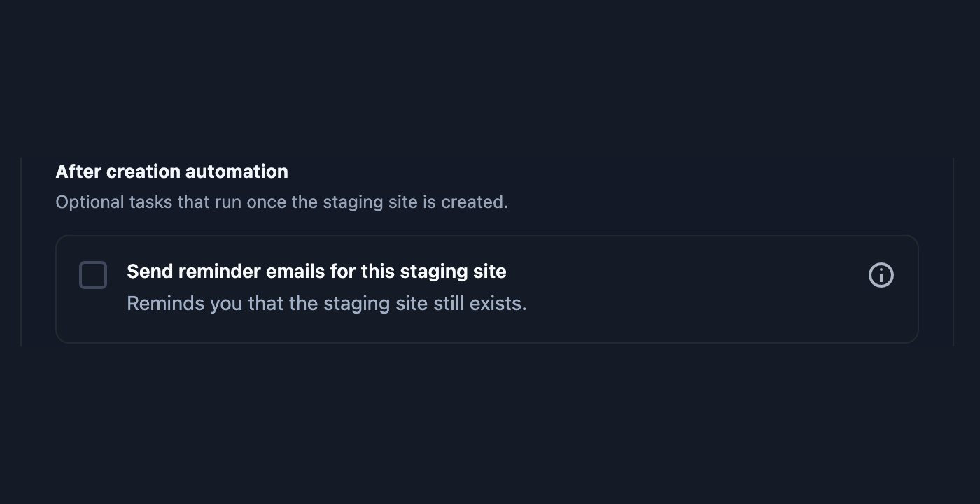
Task: Check the empty square before 'Send reminder emails'
Action: [x=93, y=275]
